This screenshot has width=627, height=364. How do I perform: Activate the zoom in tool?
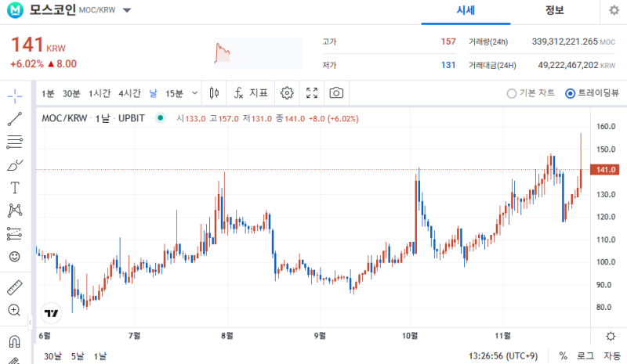[14, 310]
